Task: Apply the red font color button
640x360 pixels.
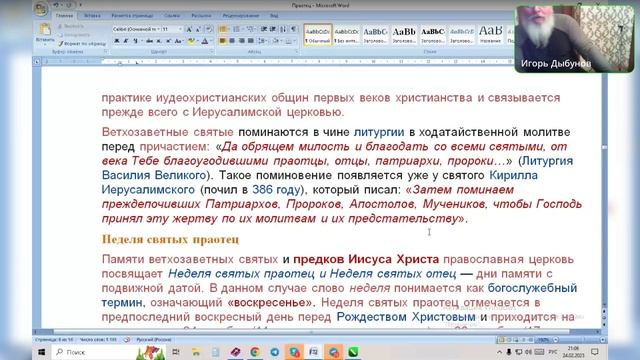Action: [204, 41]
